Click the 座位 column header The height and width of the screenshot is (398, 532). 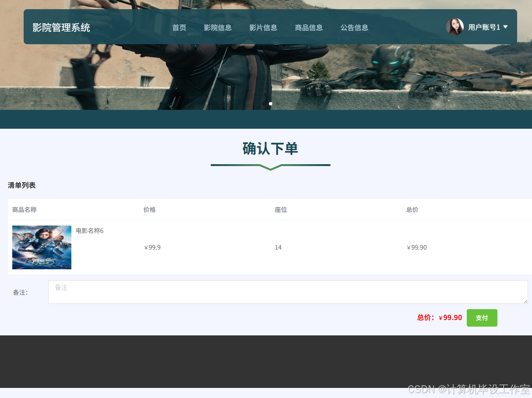click(281, 210)
